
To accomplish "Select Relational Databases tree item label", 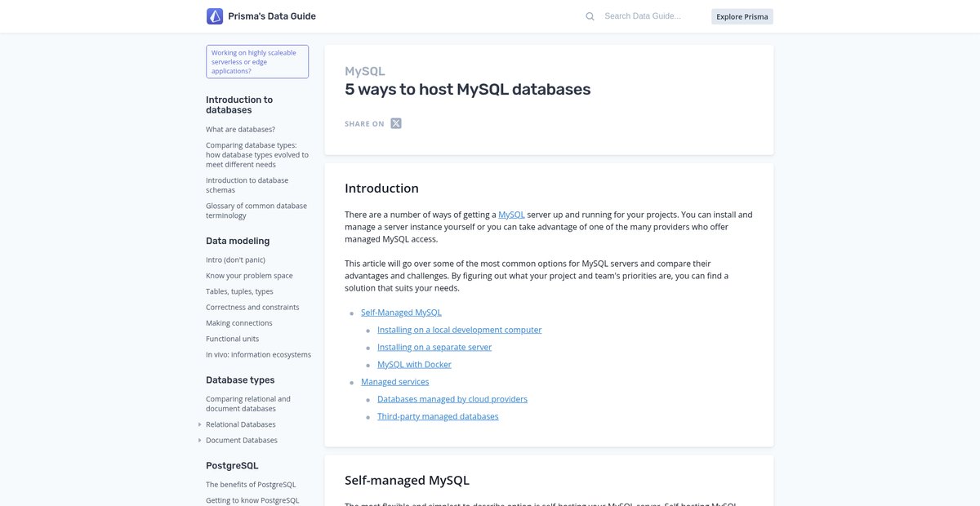I will point(241,424).
